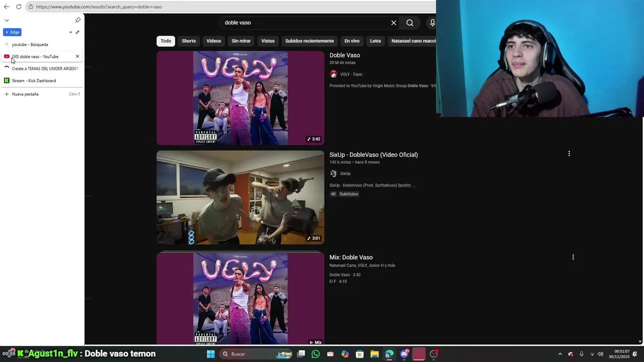The width and height of the screenshot is (644, 362).
Task: Show hidden system tray icons chevron
Action: 560,354
